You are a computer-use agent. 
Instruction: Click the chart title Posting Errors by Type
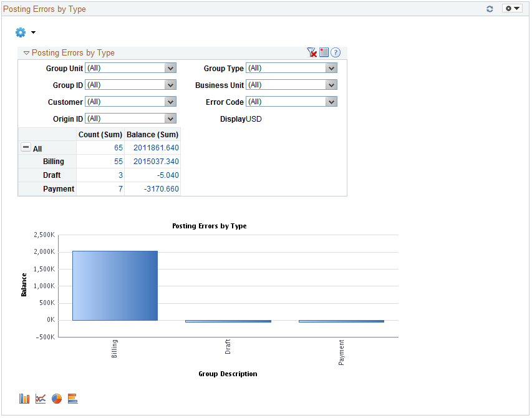tap(210, 226)
